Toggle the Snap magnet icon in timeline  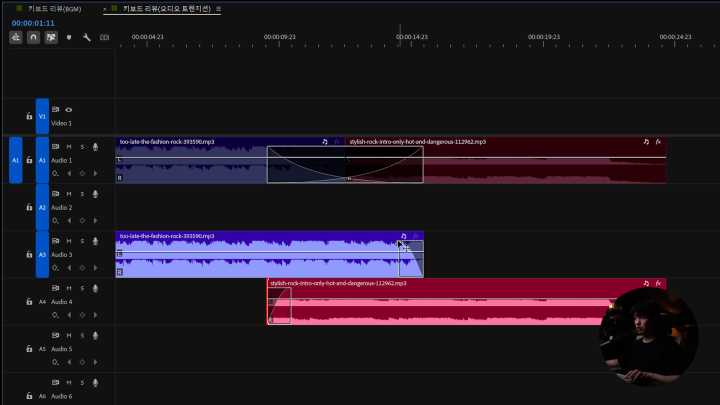[x=33, y=37]
